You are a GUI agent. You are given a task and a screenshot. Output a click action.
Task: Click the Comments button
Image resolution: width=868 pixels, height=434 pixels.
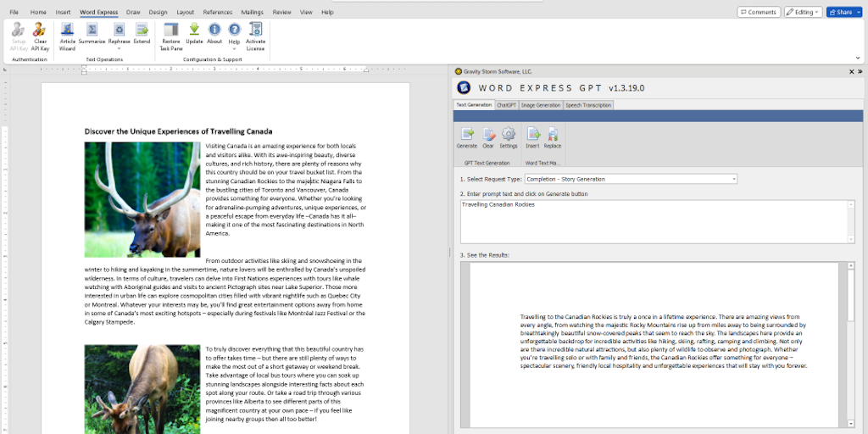coord(759,12)
